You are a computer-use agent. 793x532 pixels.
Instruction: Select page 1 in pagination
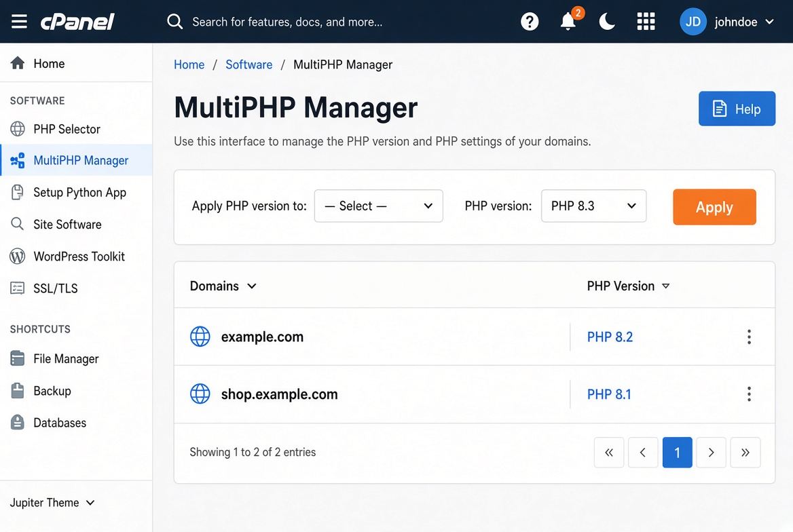[677, 452]
